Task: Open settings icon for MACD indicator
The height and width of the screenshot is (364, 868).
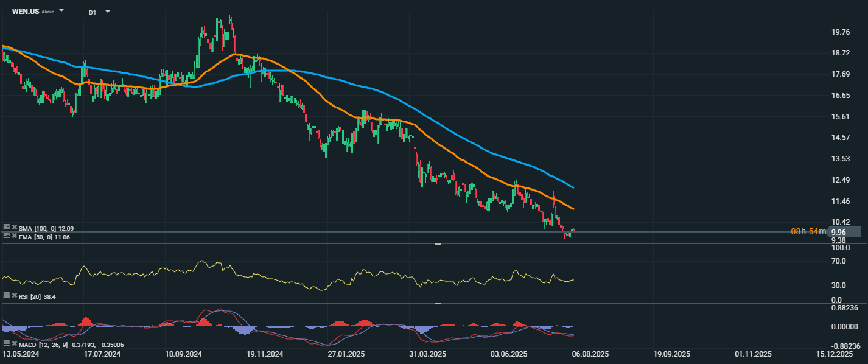Action: 6,345
